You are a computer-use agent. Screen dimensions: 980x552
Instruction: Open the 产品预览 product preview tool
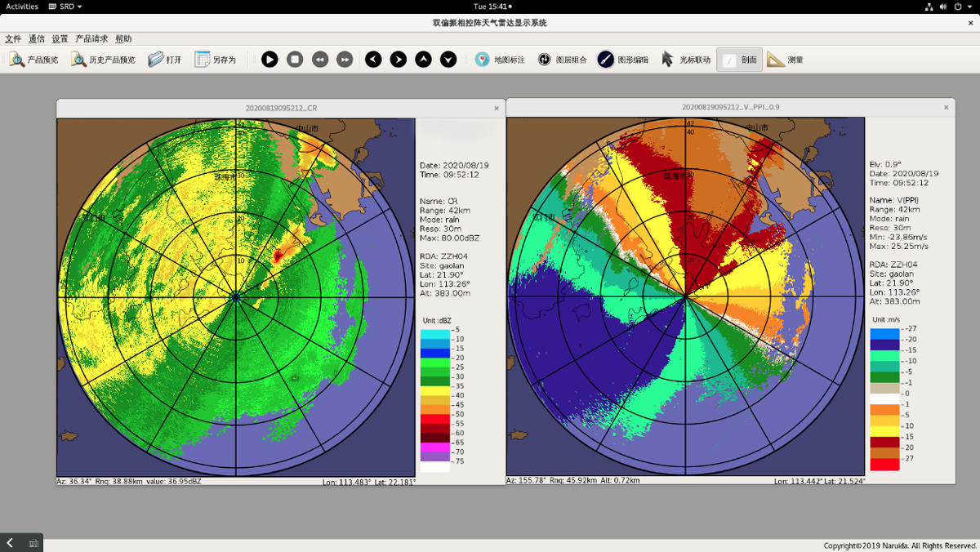[34, 60]
